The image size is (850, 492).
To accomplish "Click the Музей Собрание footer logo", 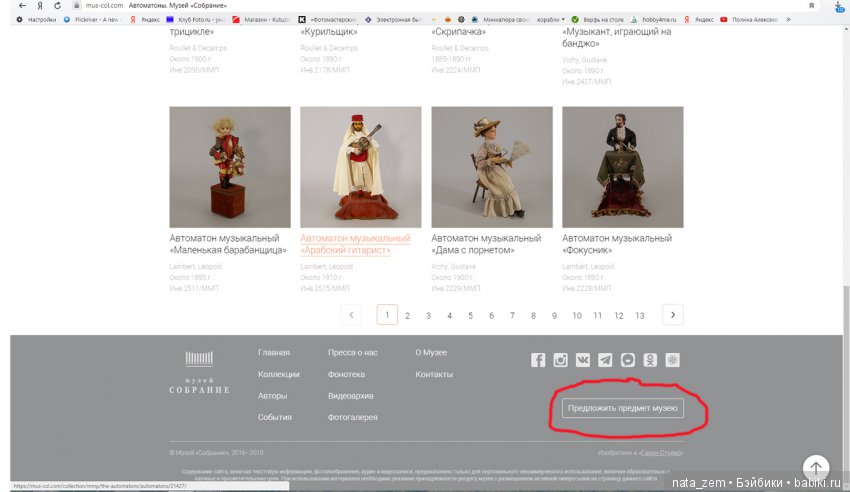I will pos(199,373).
